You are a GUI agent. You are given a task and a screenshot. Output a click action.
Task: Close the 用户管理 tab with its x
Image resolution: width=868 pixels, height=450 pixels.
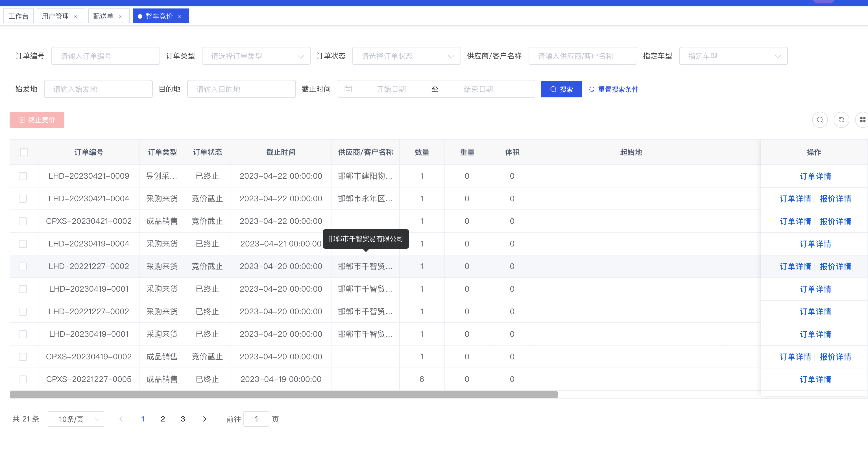click(76, 16)
